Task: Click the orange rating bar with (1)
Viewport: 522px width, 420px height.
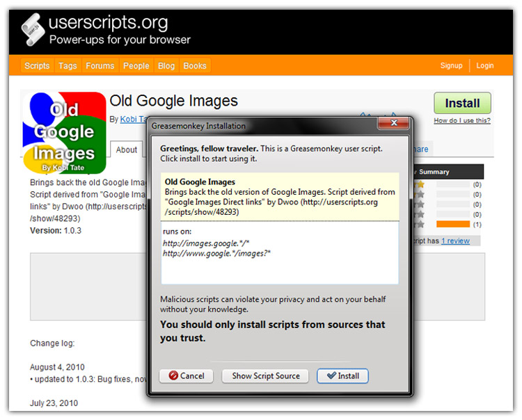Action: tap(453, 224)
